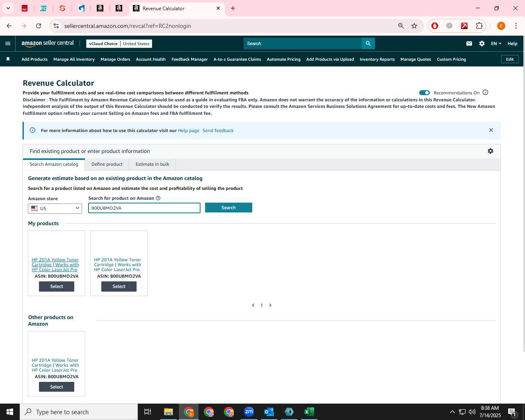Open Manage Orders
The width and height of the screenshot is (525, 420).
click(x=115, y=59)
